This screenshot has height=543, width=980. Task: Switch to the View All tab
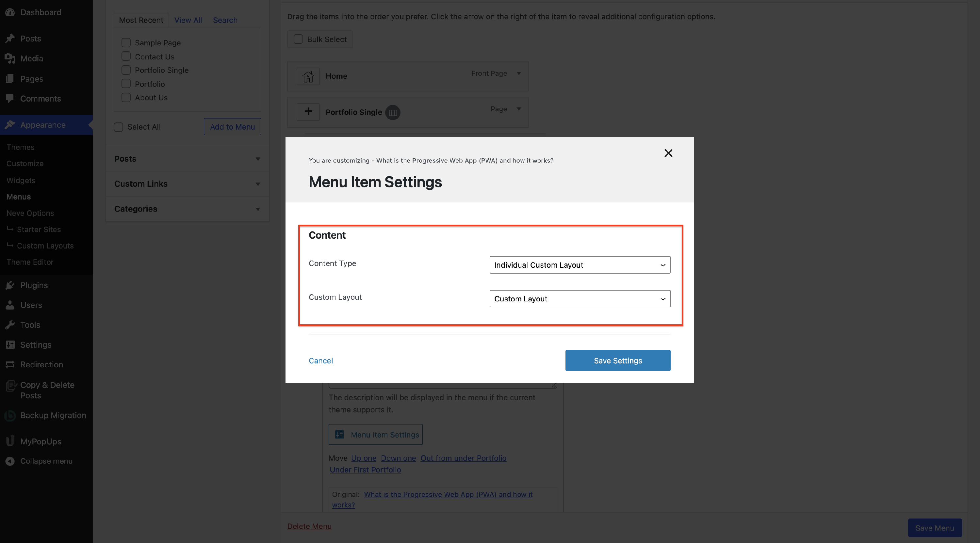(x=188, y=20)
